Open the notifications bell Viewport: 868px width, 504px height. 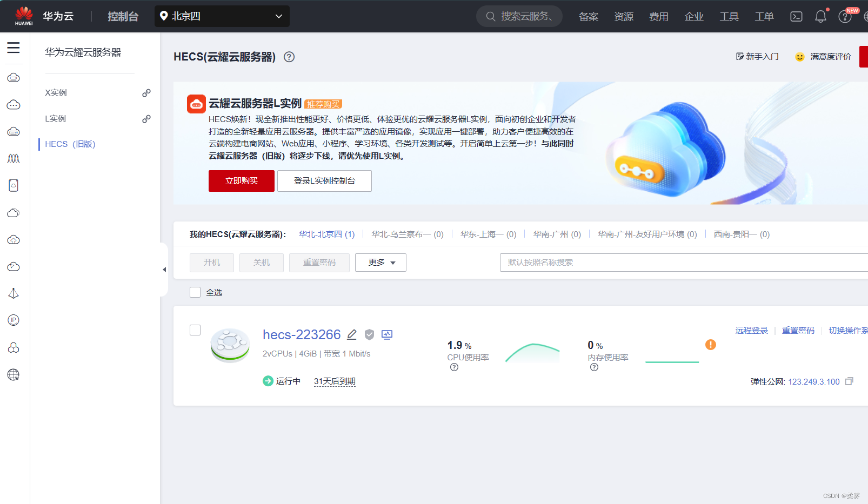[x=820, y=17]
